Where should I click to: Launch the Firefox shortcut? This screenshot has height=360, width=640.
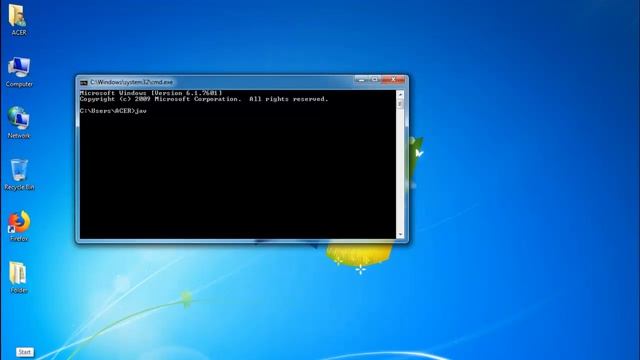[19, 226]
